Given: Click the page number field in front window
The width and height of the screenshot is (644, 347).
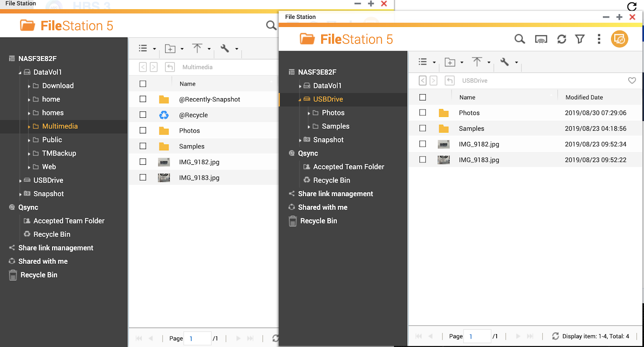Looking at the screenshot, I should tap(477, 336).
